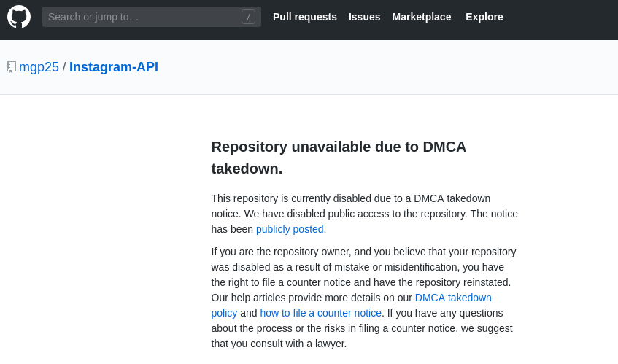
Task: Click the repository book icon
Action: [x=12, y=67]
